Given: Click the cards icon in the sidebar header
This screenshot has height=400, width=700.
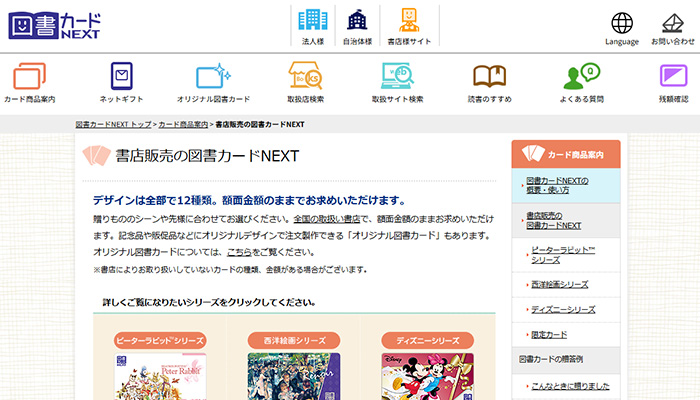Looking at the screenshot, I should coord(533,154).
